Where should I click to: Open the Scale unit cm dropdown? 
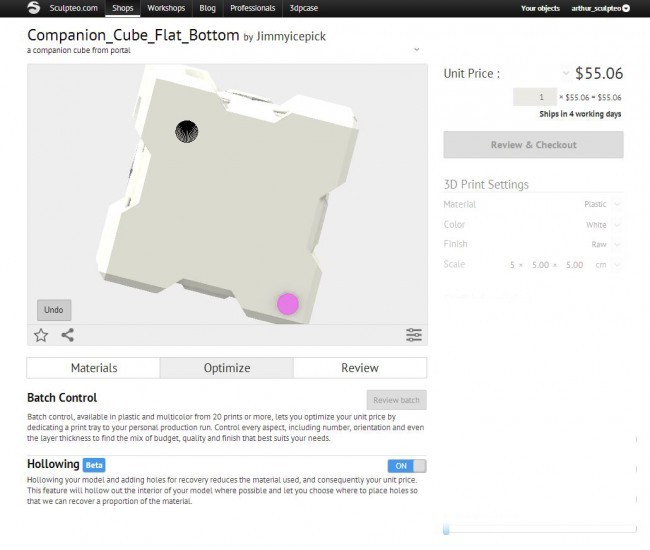click(617, 264)
